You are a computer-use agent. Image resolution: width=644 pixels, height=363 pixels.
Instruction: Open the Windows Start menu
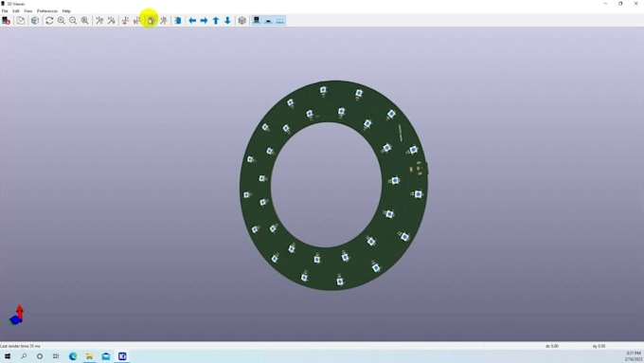[8, 356]
